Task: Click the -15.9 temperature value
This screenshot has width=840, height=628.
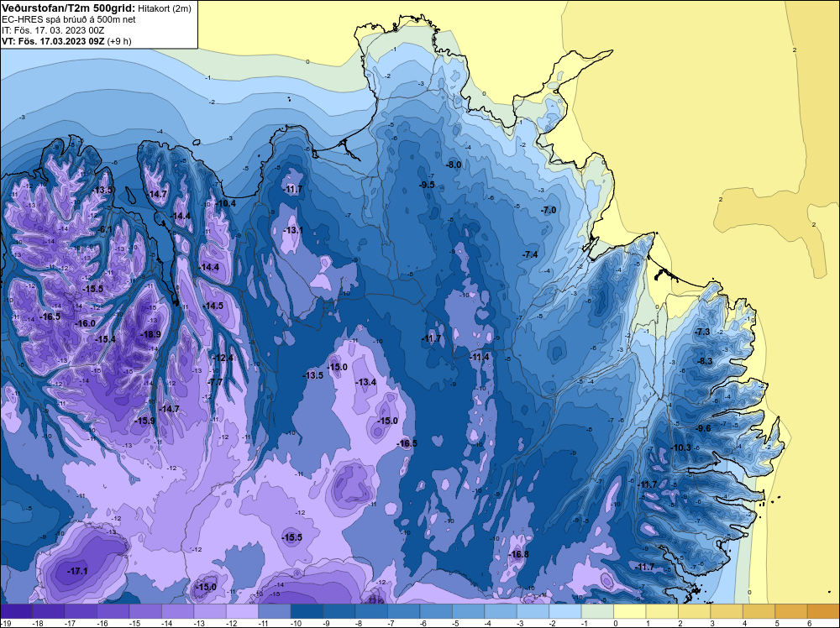Action: 144,421
